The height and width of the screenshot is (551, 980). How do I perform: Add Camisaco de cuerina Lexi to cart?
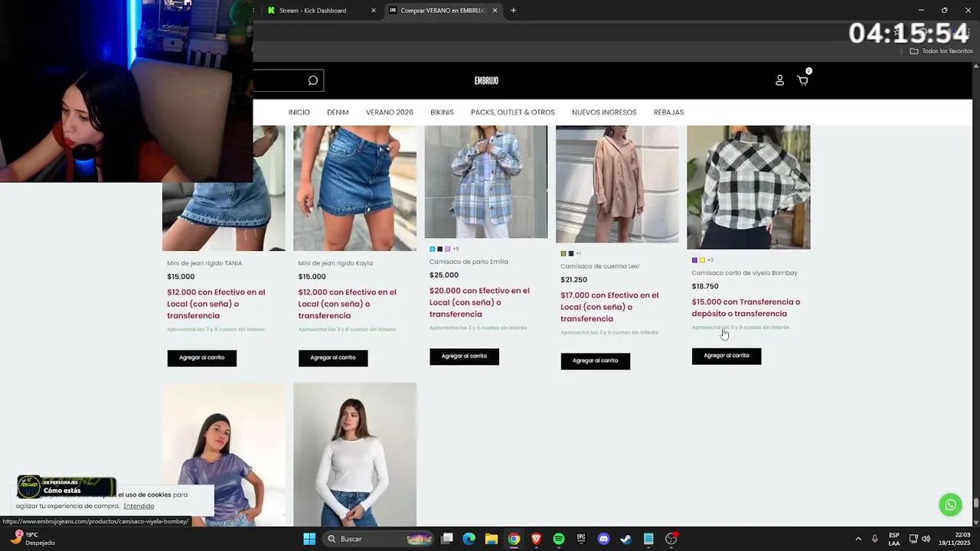coord(595,360)
